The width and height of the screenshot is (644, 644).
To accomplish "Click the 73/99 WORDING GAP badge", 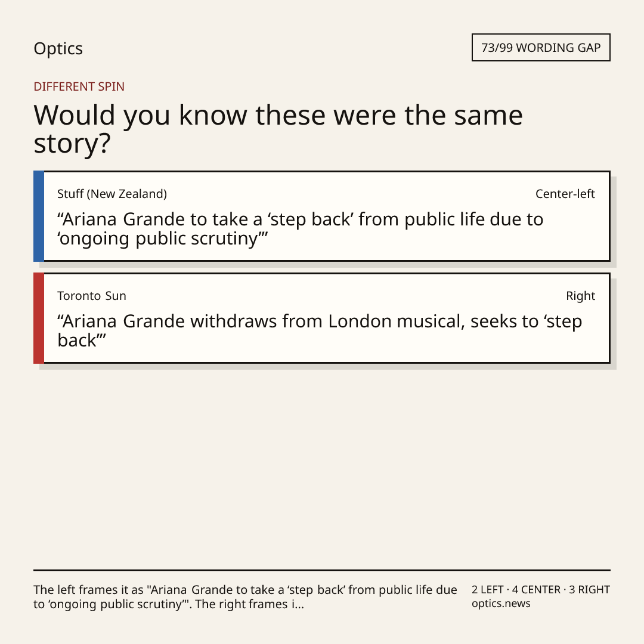I will pyautogui.click(x=541, y=48).
